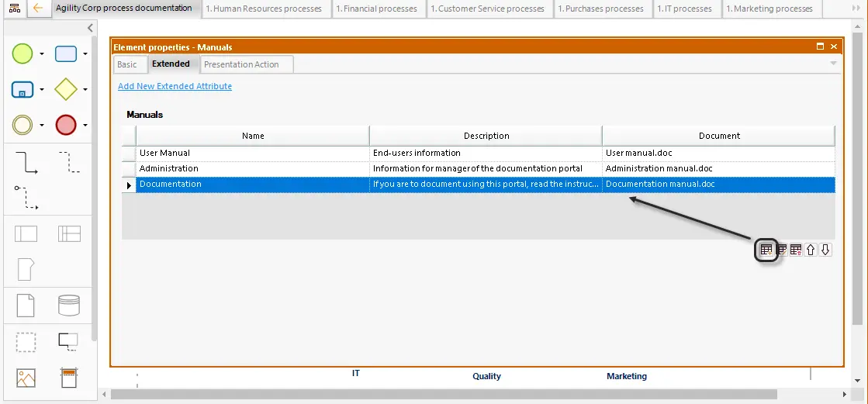
Task: Go back with the orange arrow
Action: click(38, 9)
